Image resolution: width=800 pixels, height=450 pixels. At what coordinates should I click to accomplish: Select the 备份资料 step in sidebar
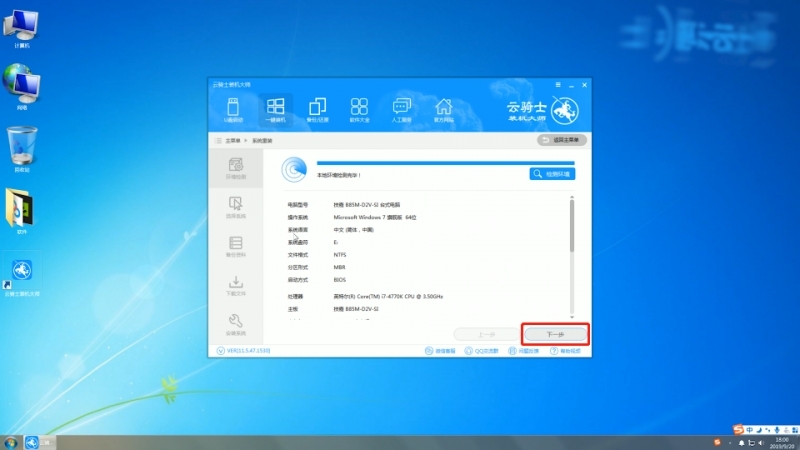[x=236, y=246]
